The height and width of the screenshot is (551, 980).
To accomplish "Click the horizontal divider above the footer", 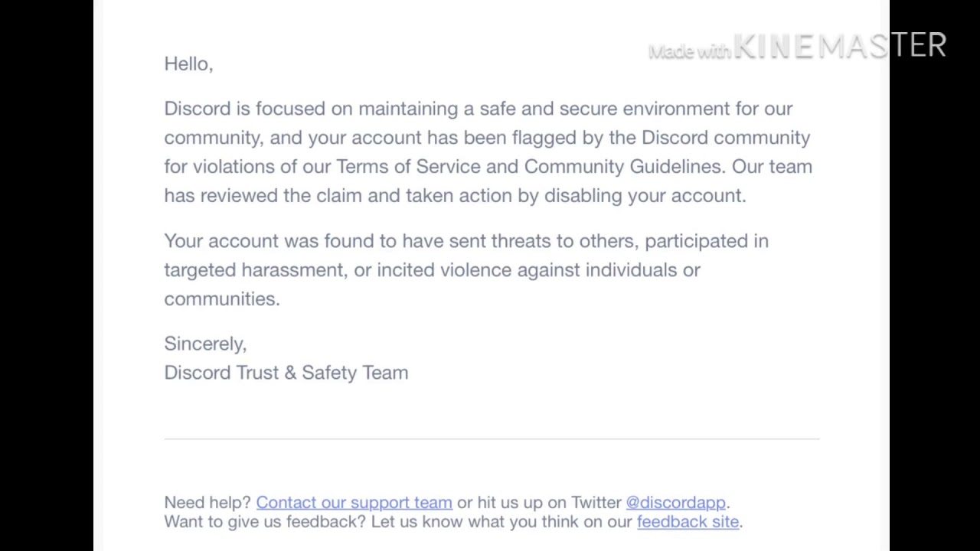I will 491,439.
